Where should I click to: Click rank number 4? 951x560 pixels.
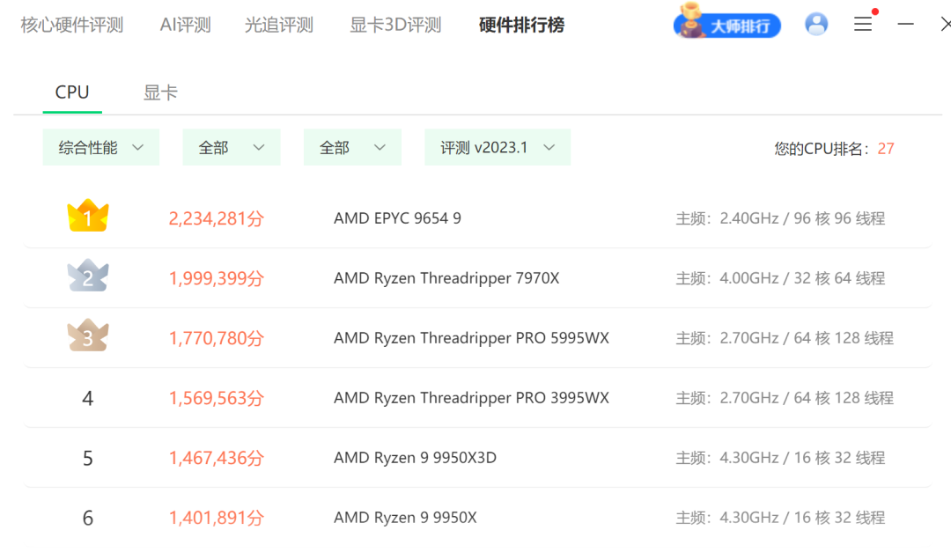(88, 399)
